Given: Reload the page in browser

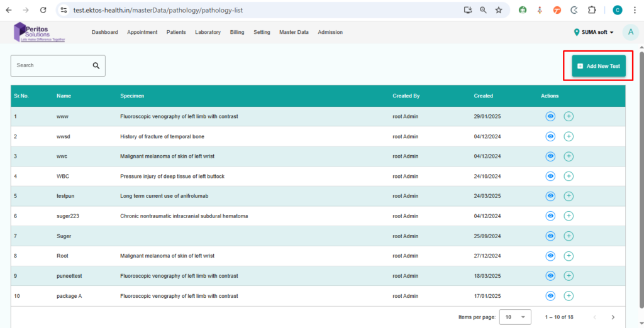Looking at the screenshot, I should coord(43,10).
